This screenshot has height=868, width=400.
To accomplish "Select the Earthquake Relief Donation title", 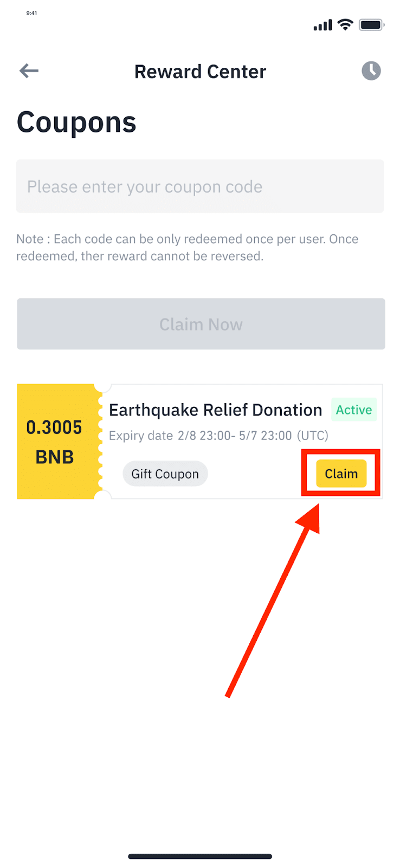I will pos(216,410).
